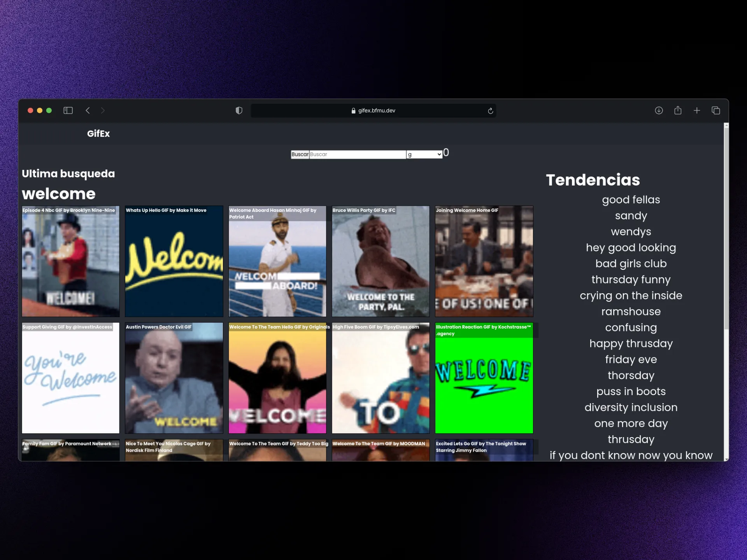Open the Welcome To The Team Hello GIF
This screenshot has width=747, height=560.
(x=277, y=378)
